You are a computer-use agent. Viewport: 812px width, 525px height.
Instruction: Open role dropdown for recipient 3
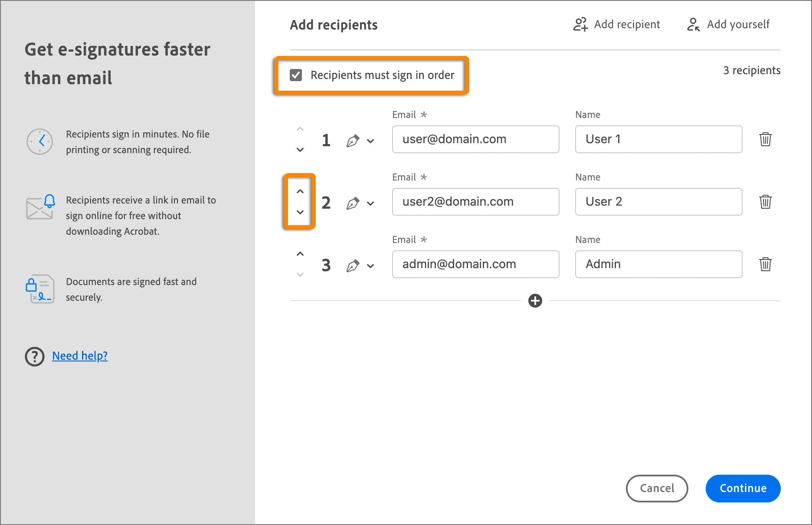(x=370, y=266)
